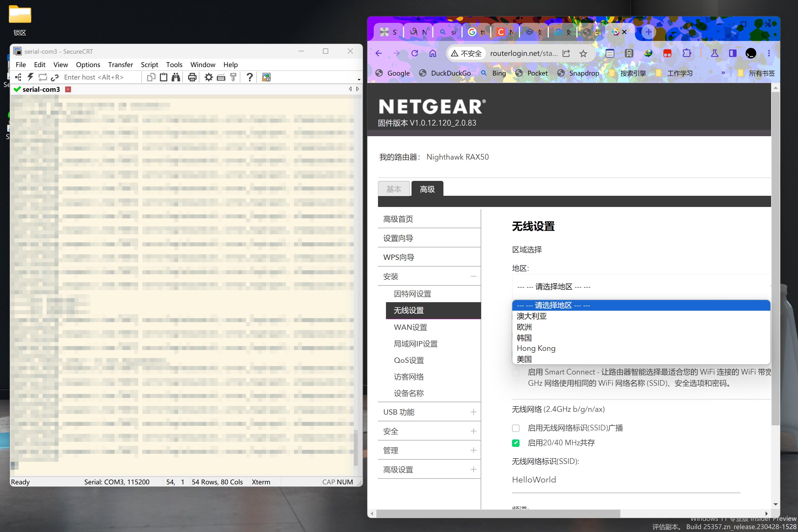Click the Find binoculars icon

click(x=175, y=77)
